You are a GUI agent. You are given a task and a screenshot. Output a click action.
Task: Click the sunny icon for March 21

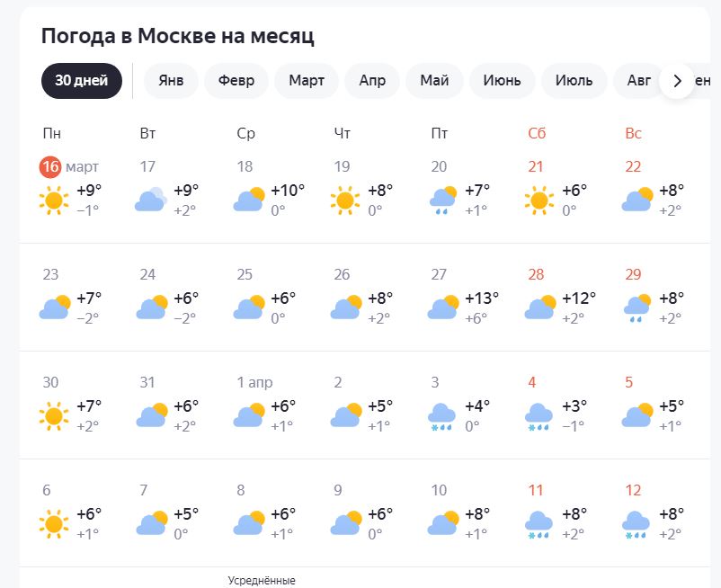pyautogui.click(x=539, y=200)
